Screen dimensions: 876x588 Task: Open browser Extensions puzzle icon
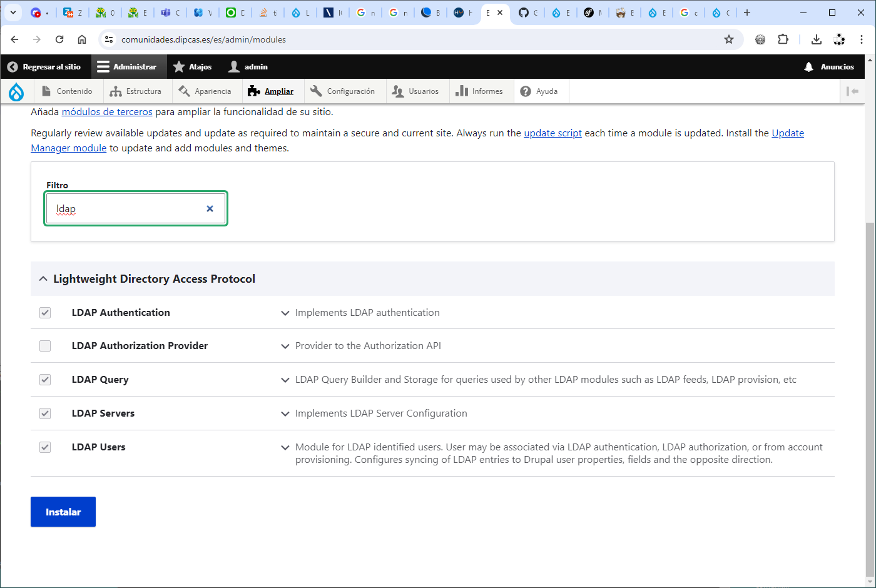pyautogui.click(x=783, y=39)
